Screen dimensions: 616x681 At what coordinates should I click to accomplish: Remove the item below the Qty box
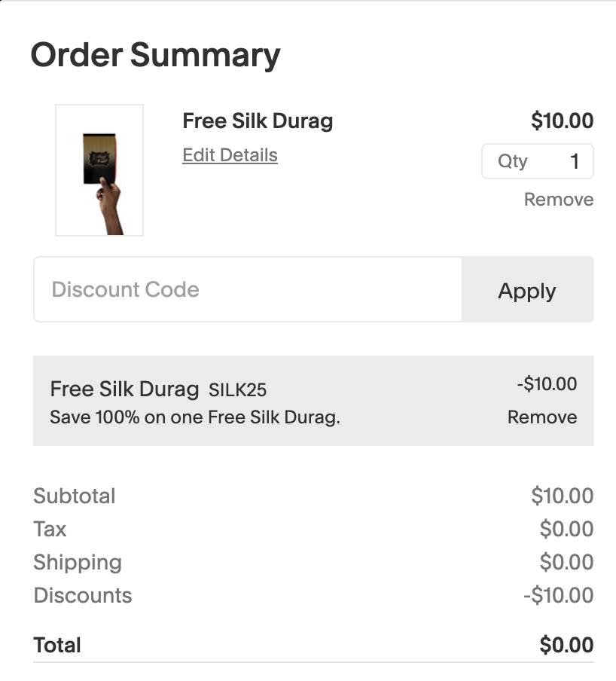coord(558,200)
